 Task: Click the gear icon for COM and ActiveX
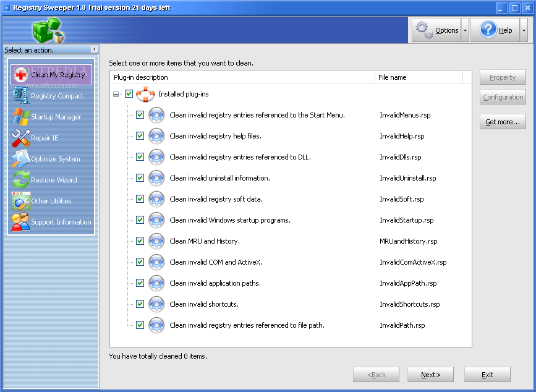[x=156, y=262]
